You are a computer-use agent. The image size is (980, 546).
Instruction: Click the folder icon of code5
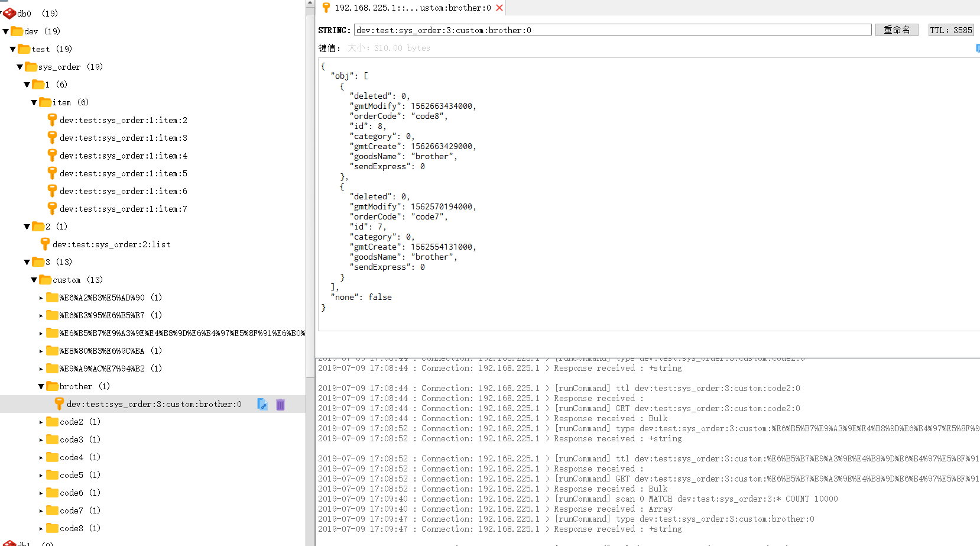53,474
